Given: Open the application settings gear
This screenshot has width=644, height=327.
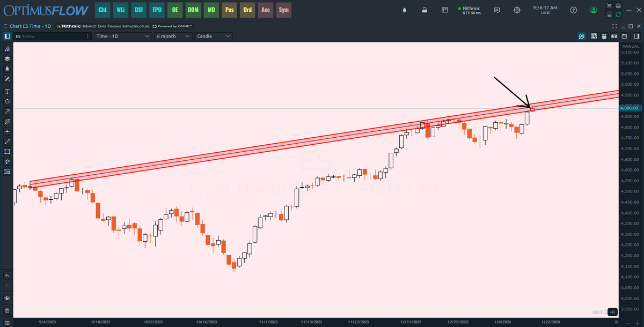Looking at the screenshot, I should pyautogui.click(x=516, y=10).
